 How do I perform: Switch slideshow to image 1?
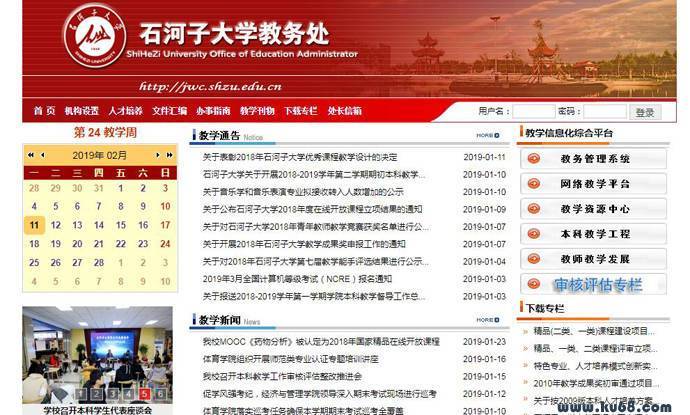81,394
